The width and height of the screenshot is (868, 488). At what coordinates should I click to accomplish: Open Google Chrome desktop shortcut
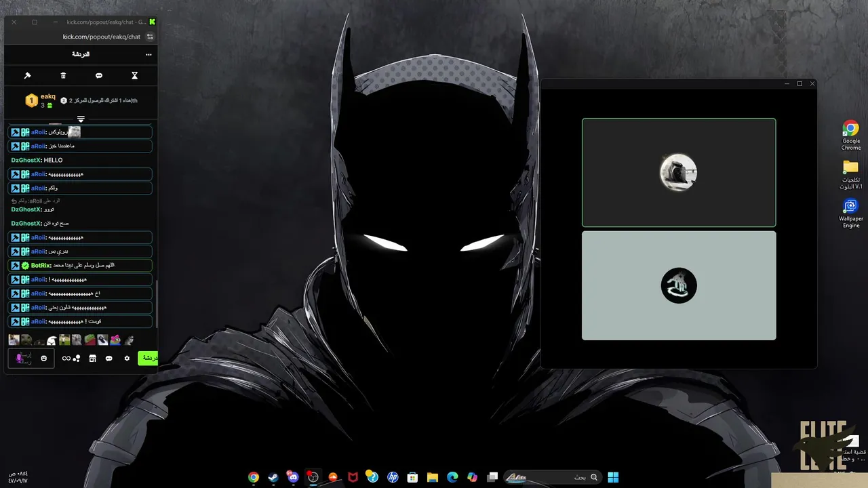tap(851, 136)
